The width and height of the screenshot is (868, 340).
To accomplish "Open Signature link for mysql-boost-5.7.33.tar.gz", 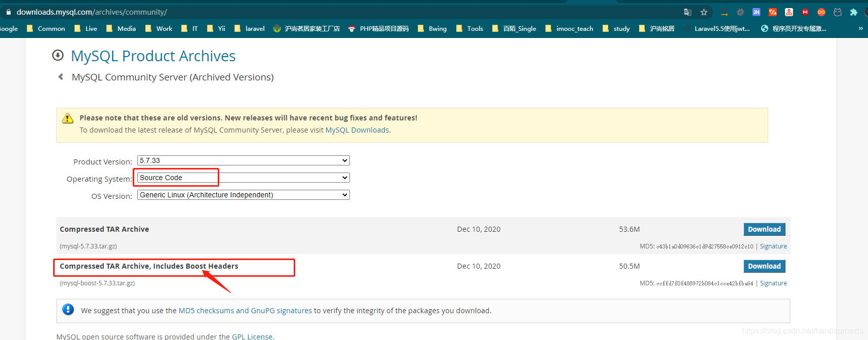I will click(x=773, y=283).
